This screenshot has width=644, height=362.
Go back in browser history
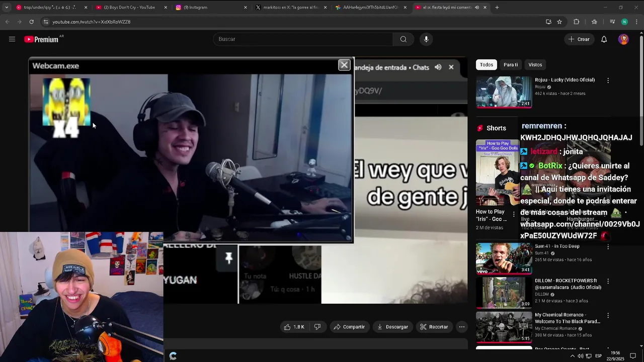pos(7,22)
